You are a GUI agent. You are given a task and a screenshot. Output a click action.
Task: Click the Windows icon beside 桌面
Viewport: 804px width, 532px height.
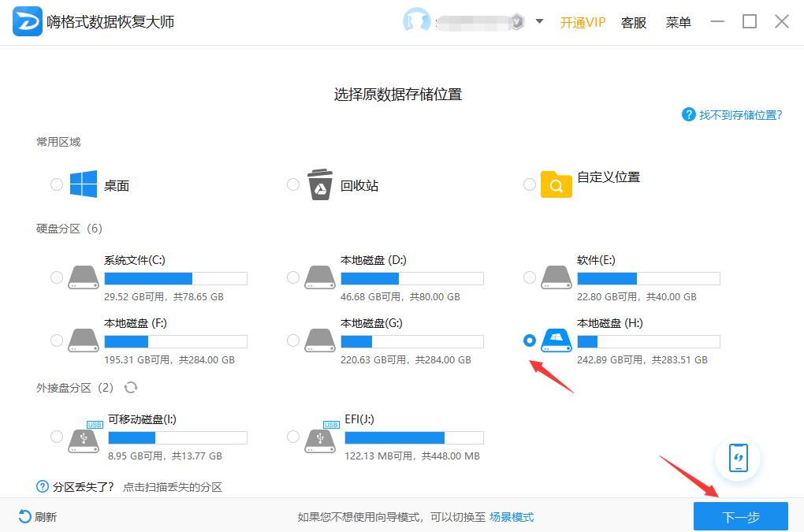(x=84, y=184)
